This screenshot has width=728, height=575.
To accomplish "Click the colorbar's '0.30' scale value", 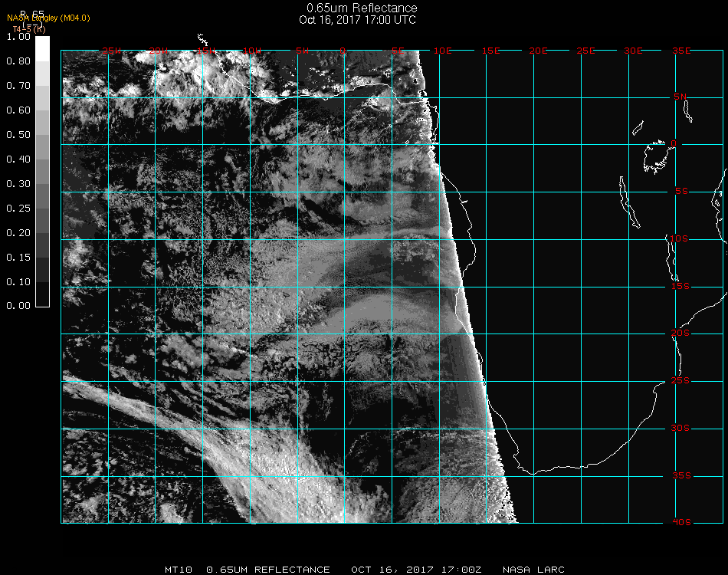I will tap(18, 184).
